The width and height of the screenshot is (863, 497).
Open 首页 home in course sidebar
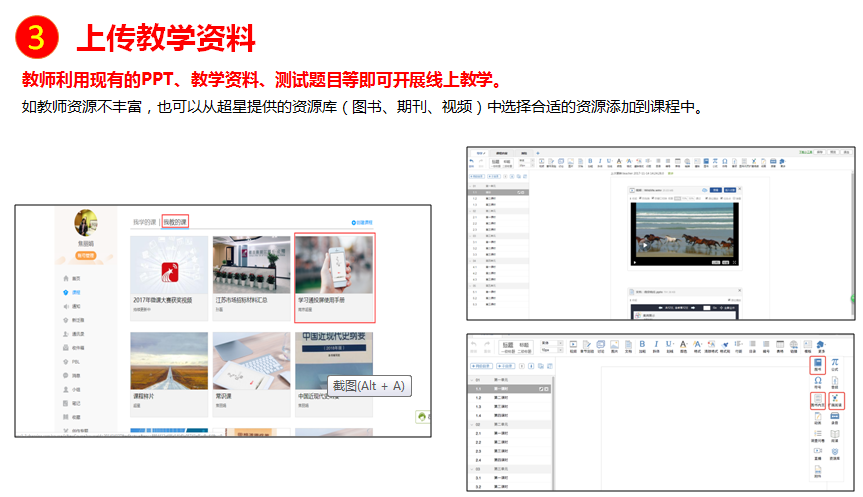[x=72, y=278]
